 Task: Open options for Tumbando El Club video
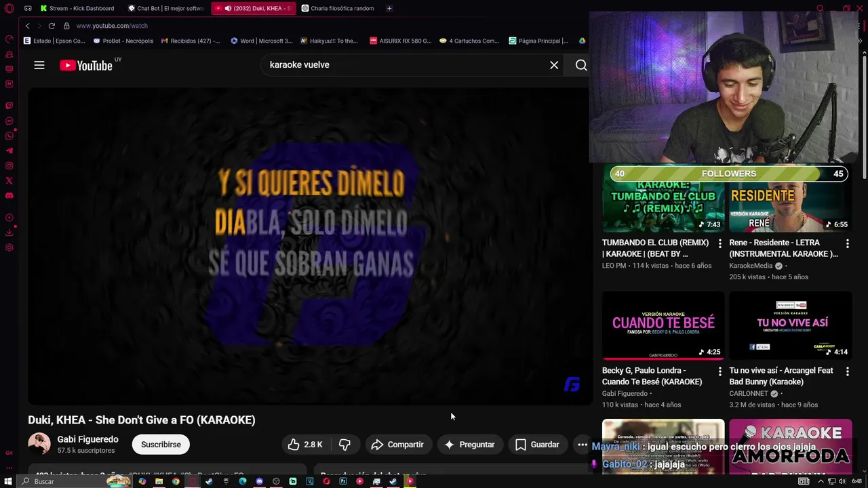720,243
